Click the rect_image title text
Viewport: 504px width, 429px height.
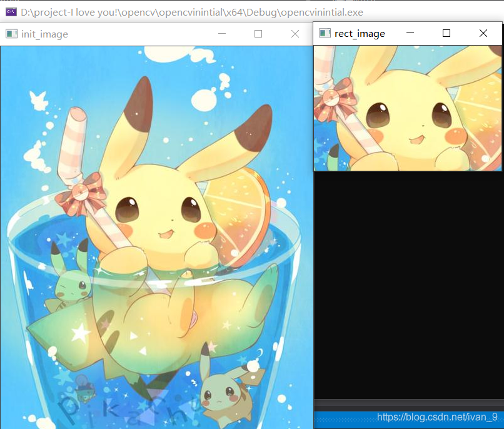(360, 33)
